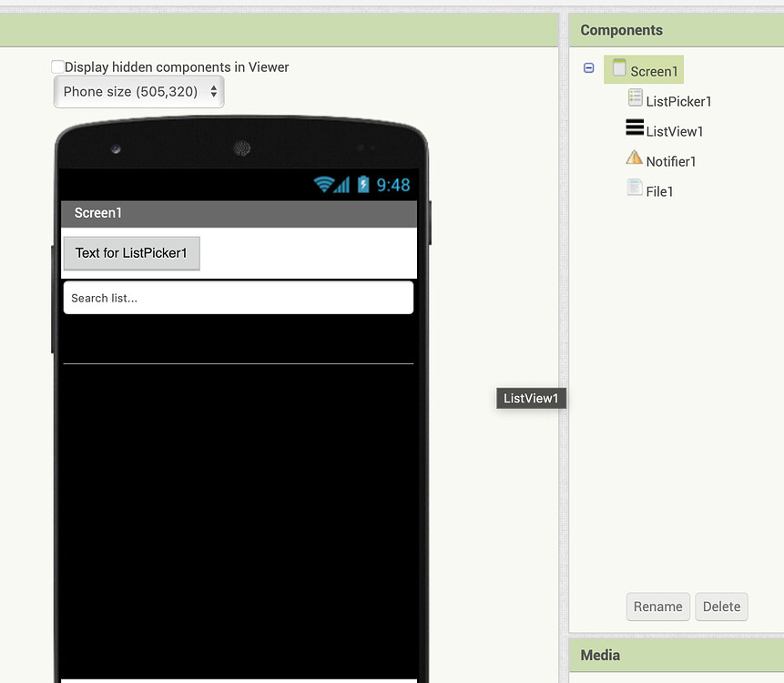784x683 pixels.
Task: Select Notifier1 in the Components list
Action: 668,160
